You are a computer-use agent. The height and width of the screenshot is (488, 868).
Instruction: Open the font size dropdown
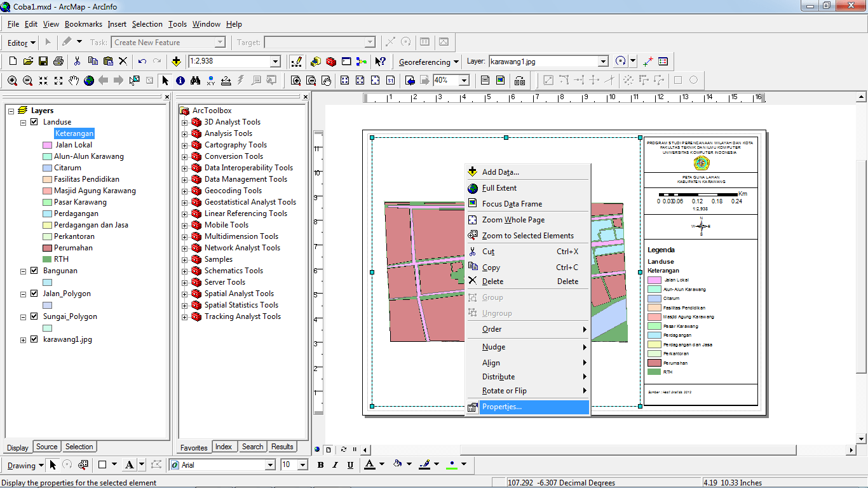(x=302, y=465)
